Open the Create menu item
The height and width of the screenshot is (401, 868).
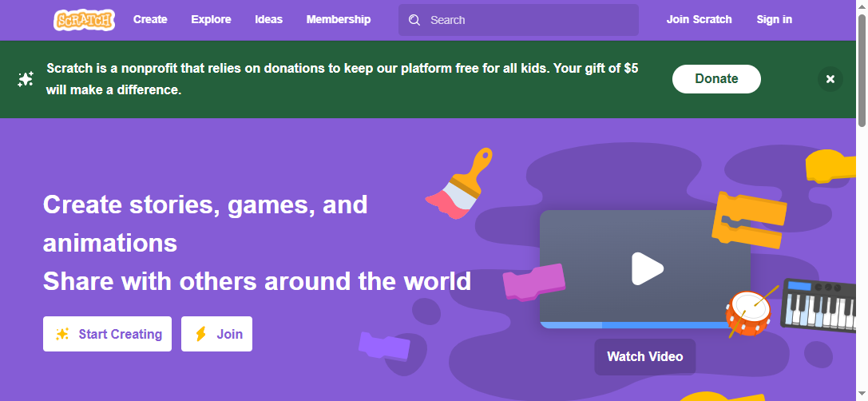(150, 20)
